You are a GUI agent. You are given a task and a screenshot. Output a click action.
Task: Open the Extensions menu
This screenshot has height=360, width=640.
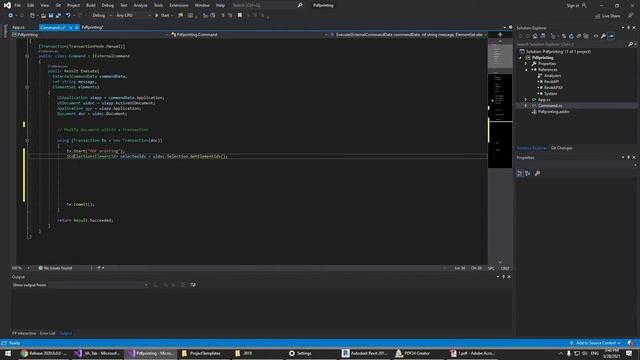[x=179, y=5]
